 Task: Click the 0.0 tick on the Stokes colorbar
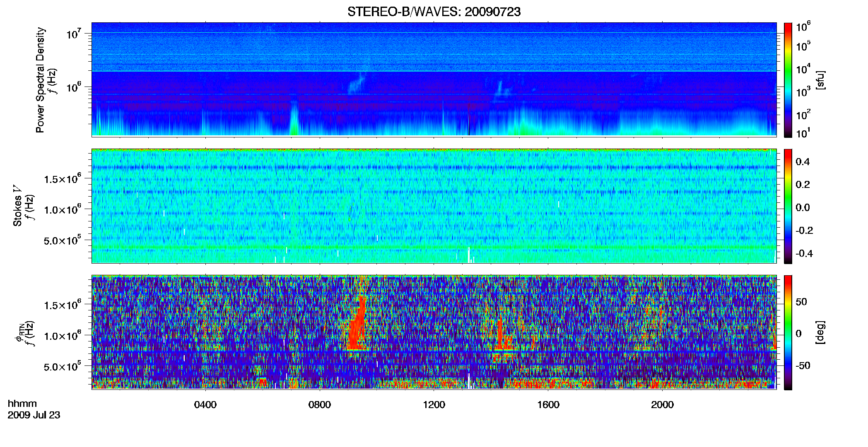click(803, 207)
